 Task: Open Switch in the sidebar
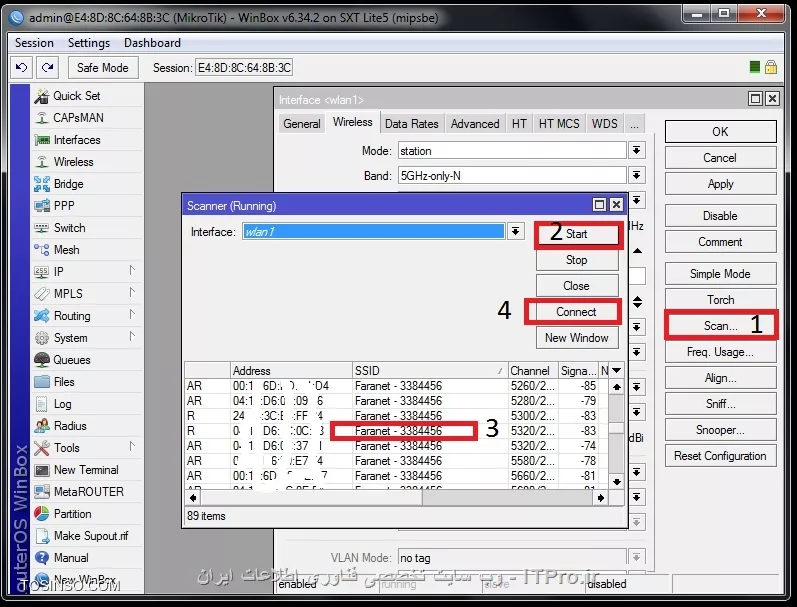[69, 228]
